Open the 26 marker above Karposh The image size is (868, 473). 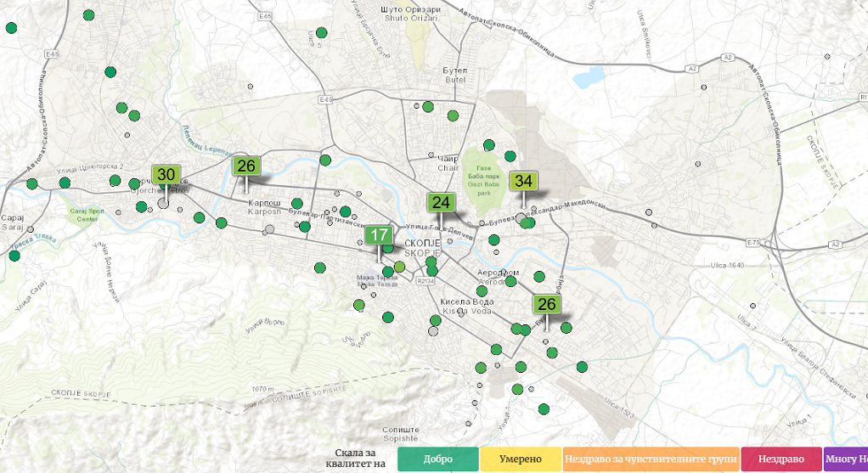[246, 166]
